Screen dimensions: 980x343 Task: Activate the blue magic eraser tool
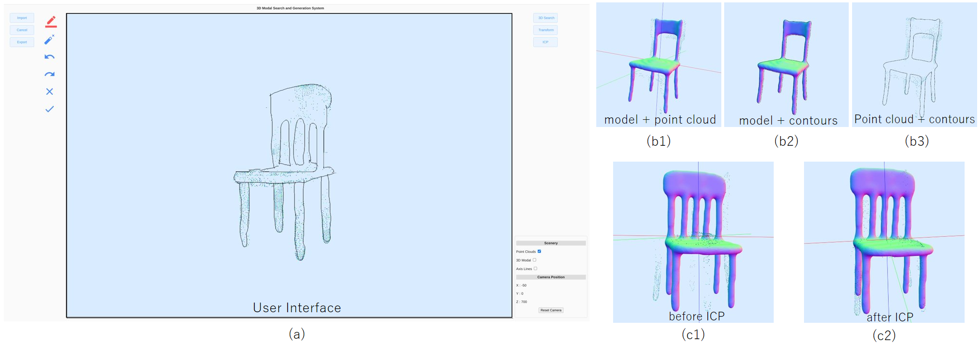[50, 39]
